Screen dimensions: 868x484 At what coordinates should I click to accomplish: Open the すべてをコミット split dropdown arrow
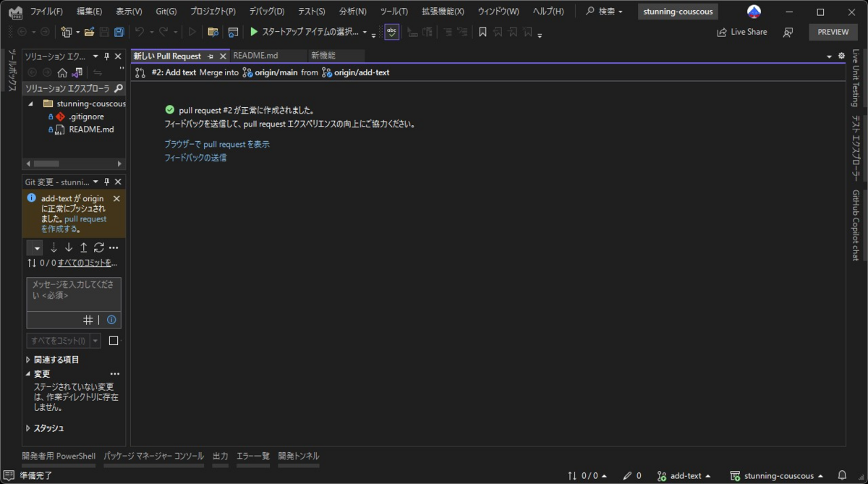click(95, 341)
